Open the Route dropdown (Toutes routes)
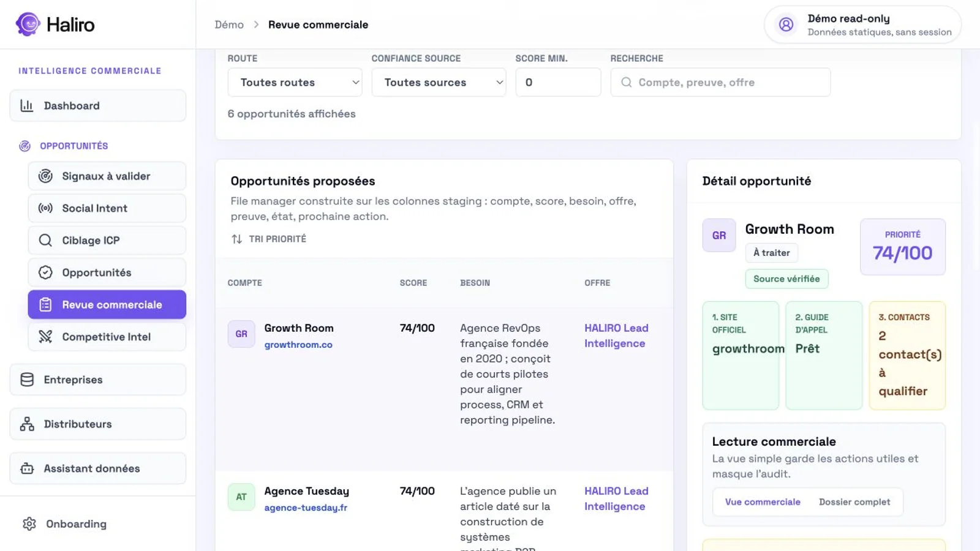 [295, 82]
